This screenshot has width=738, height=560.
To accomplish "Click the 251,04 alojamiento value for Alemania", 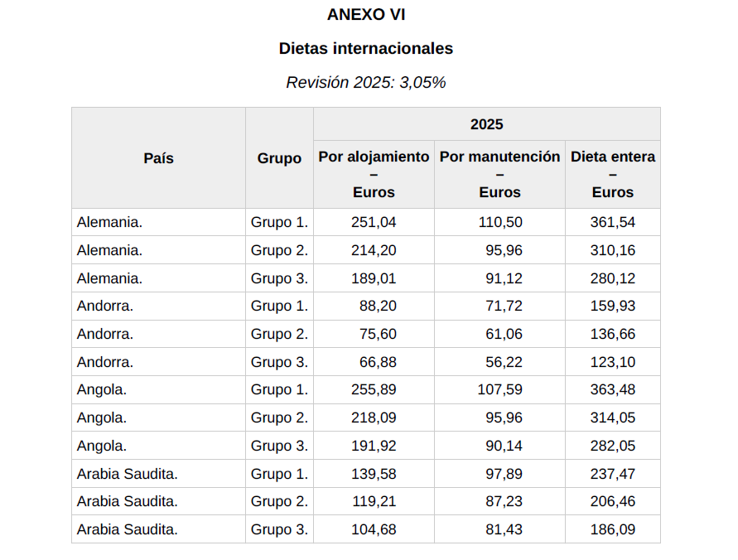I will [374, 222].
